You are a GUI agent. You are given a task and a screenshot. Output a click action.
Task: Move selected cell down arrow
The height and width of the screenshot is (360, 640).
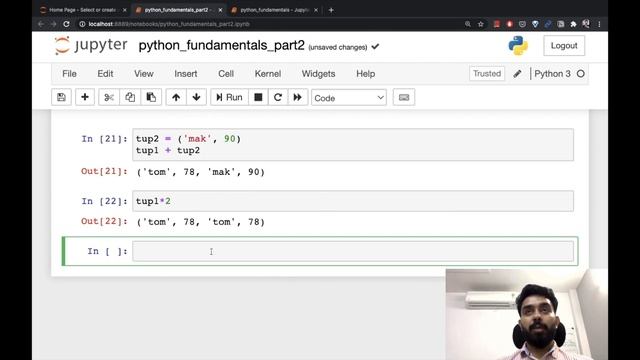click(196, 97)
